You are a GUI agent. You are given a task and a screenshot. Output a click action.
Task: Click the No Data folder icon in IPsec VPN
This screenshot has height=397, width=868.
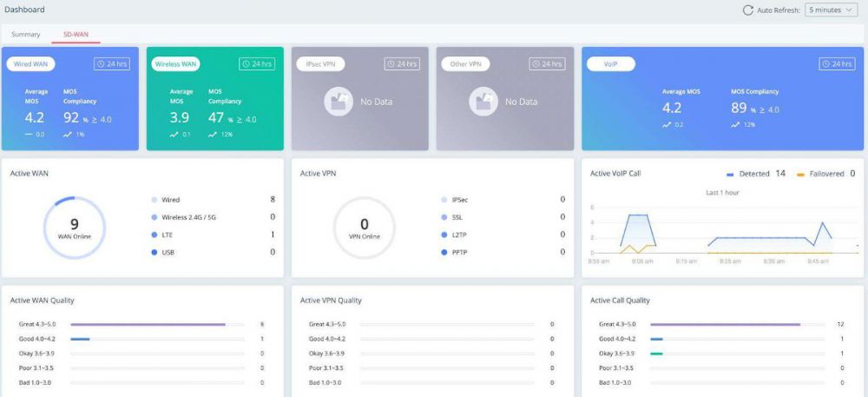click(x=339, y=102)
